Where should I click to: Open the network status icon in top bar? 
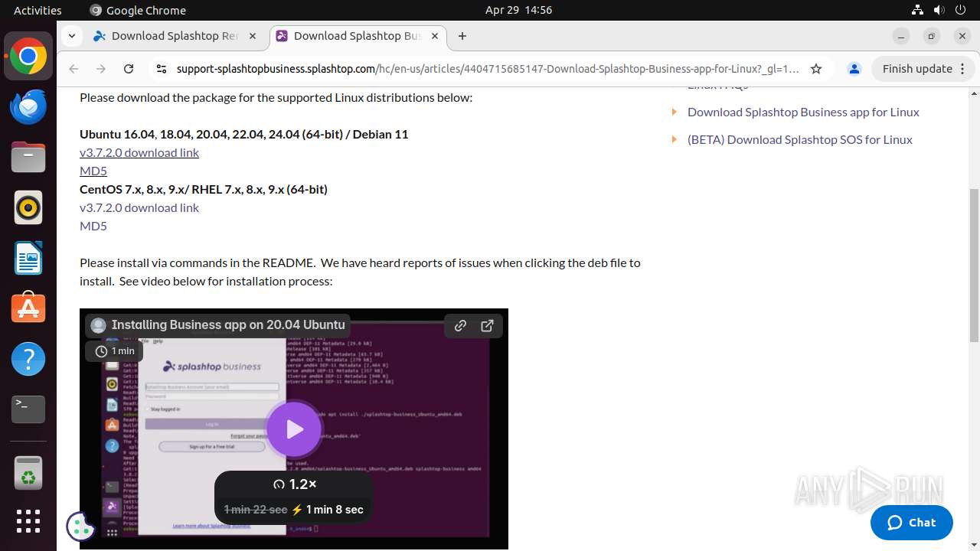(x=917, y=10)
